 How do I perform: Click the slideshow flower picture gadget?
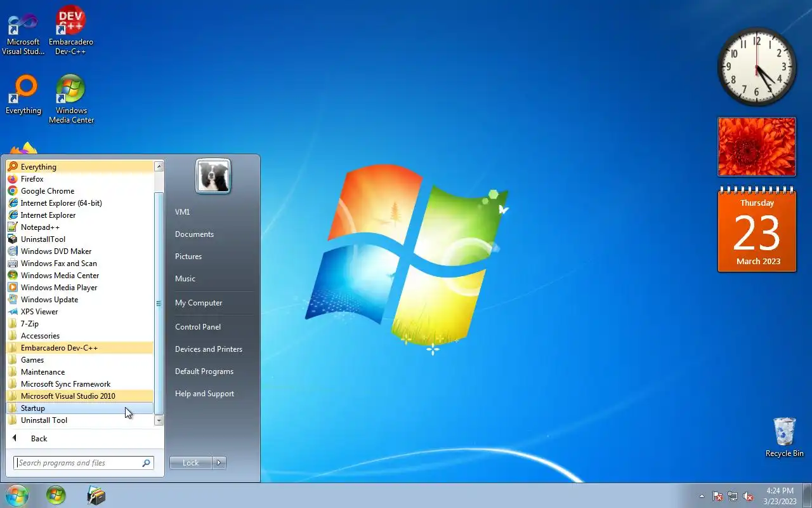click(x=757, y=147)
